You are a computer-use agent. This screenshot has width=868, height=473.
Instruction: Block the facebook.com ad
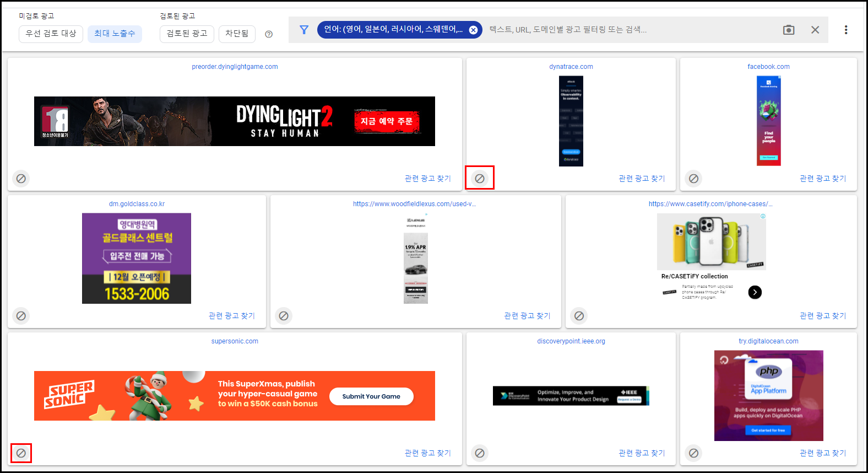coord(694,179)
